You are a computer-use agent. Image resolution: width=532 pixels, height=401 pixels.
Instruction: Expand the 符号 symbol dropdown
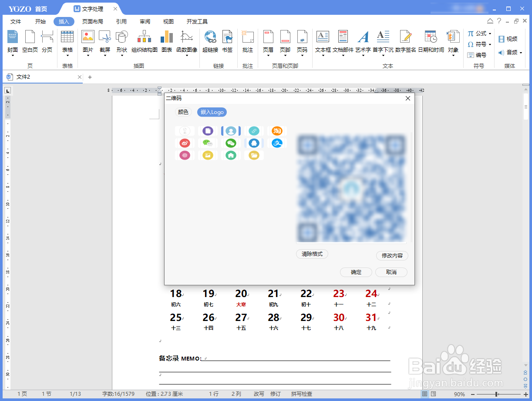coord(490,44)
